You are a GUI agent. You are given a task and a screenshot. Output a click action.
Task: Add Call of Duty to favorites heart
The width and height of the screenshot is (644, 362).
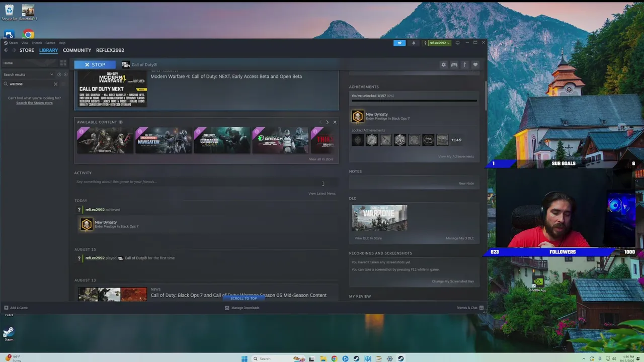(x=475, y=65)
